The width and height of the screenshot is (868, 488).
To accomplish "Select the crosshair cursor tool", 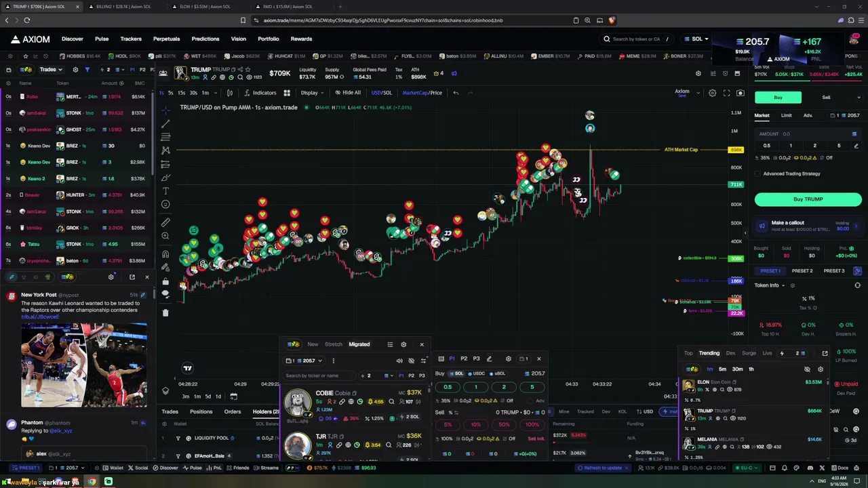I will tap(165, 110).
